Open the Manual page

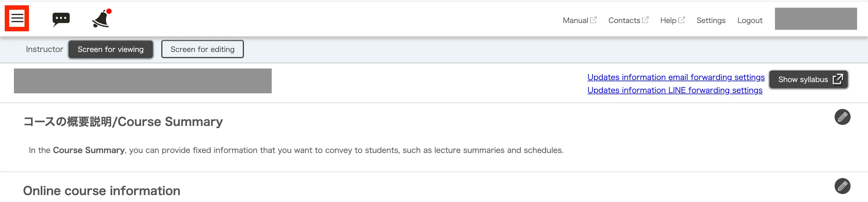(x=575, y=21)
